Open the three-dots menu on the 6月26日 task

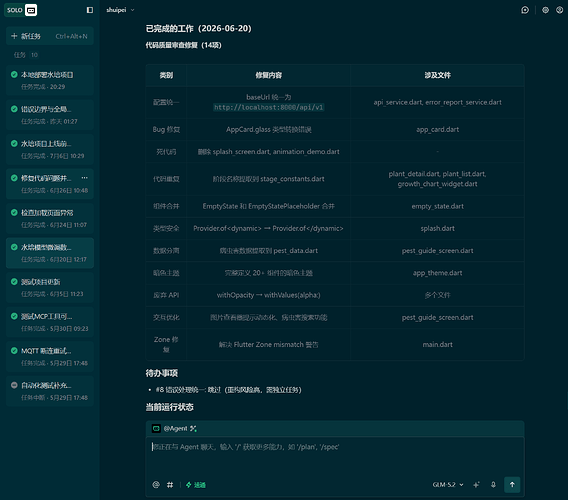pyautogui.click(x=84, y=178)
